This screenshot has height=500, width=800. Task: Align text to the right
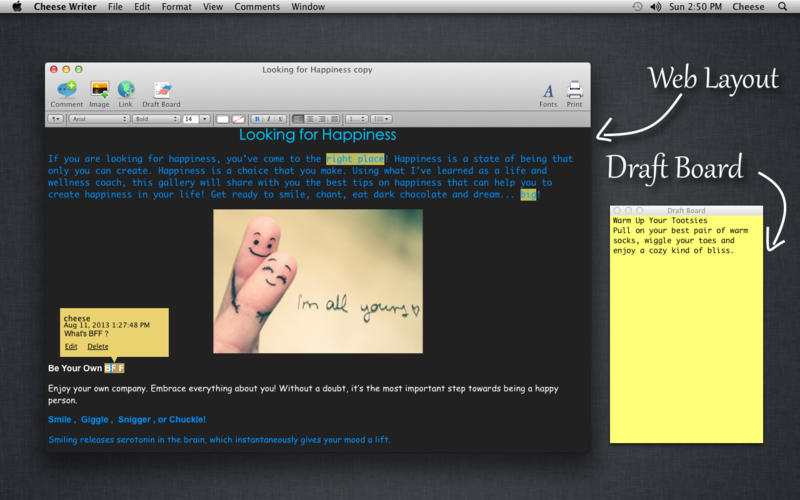point(322,119)
